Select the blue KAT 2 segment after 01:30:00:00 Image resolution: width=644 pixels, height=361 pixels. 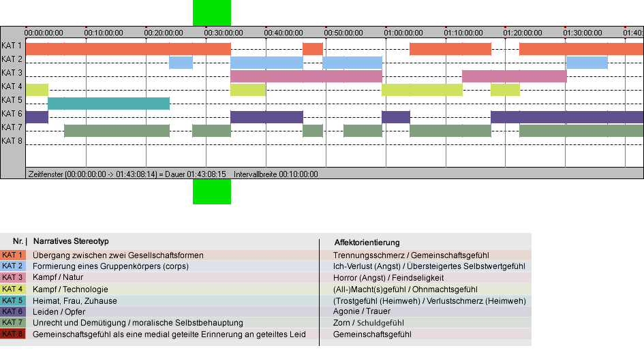[x=587, y=63]
